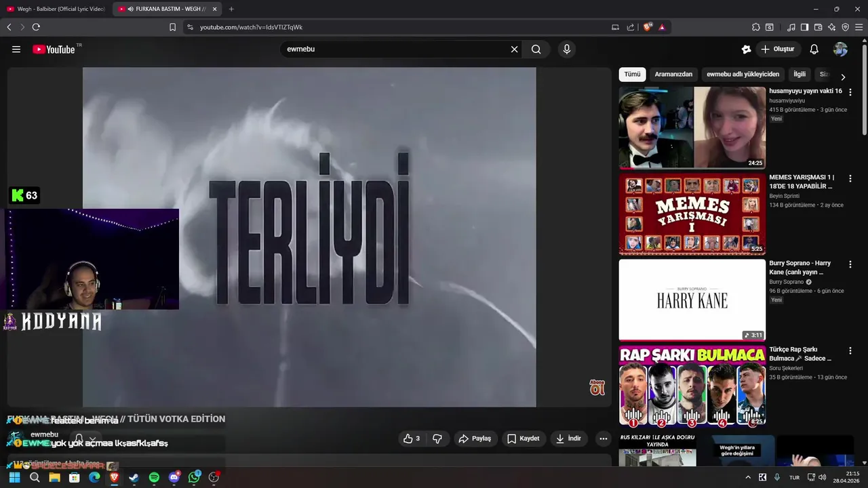868x488 pixels.
Task: Show more filter chips with the arrow
Action: [843, 77]
